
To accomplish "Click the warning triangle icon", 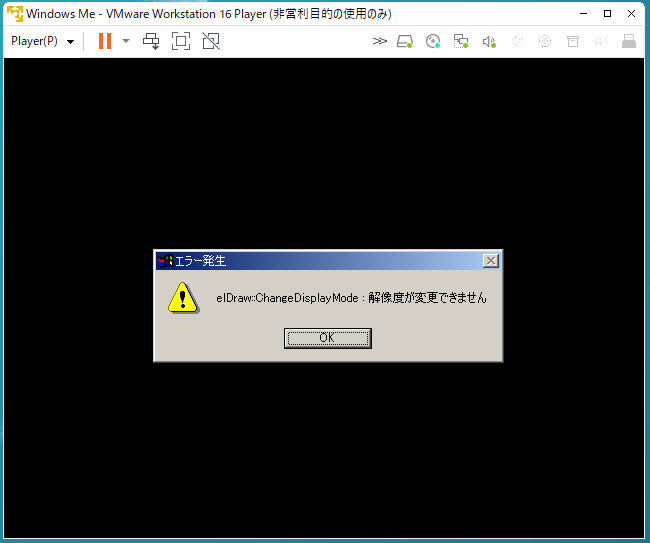I will (x=183, y=298).
